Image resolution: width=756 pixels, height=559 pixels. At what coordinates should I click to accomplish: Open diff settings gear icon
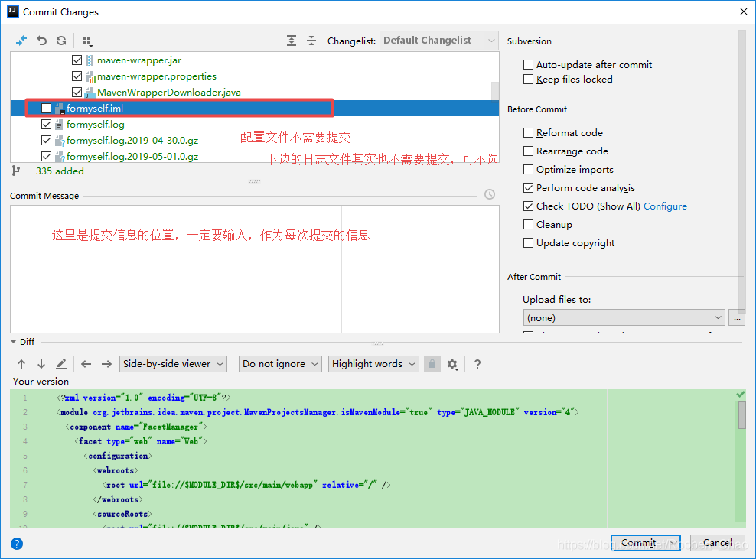452,364
